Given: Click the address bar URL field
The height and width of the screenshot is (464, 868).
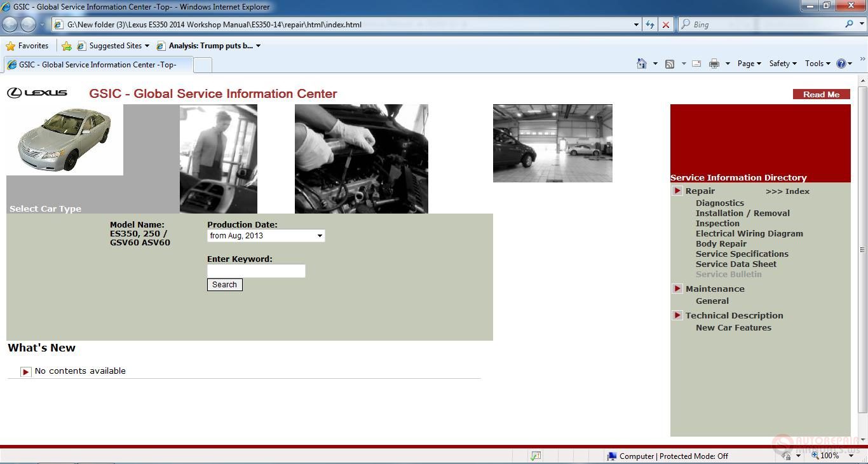Looking at the screenshot, I should click(345, 25).
